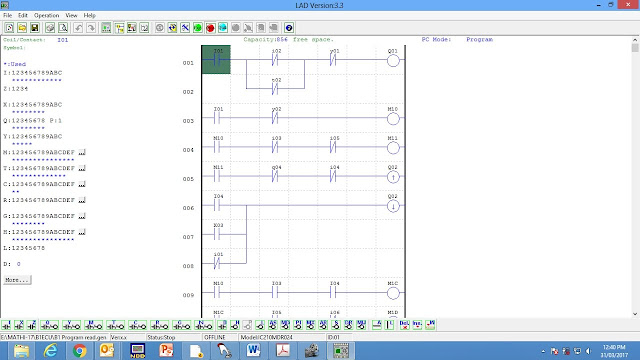640x360 pixels.
Task: Click the green run toolbar icon
Action: click(x=198, y=28)
